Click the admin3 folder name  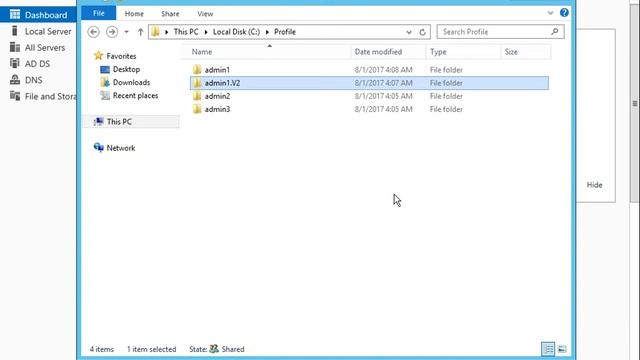click(217, 109)
